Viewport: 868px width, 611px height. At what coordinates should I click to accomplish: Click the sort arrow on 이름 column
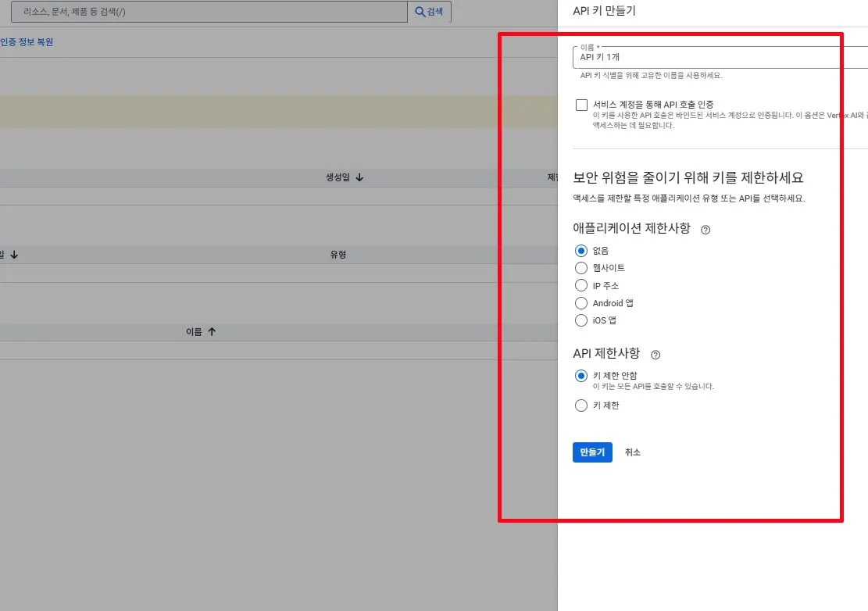(x=211, y=331)
